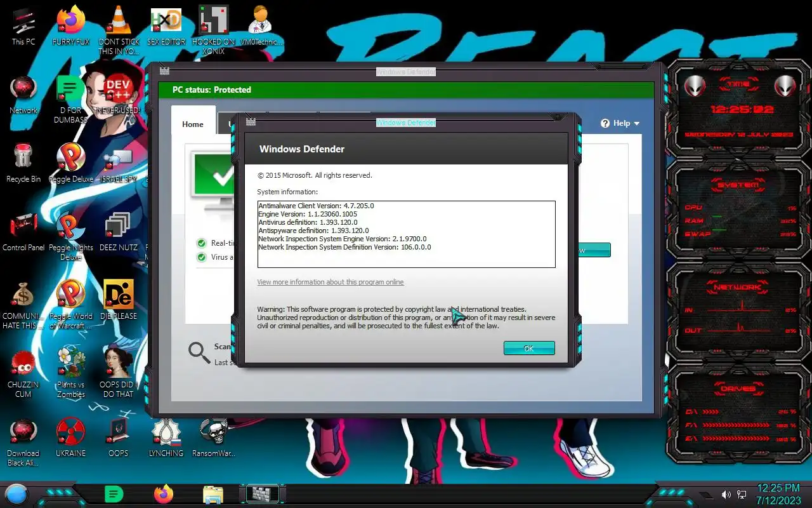This screenshot has width=812, height=508.
Task: Click the right alien head on the Time widget
Action: 784,85
